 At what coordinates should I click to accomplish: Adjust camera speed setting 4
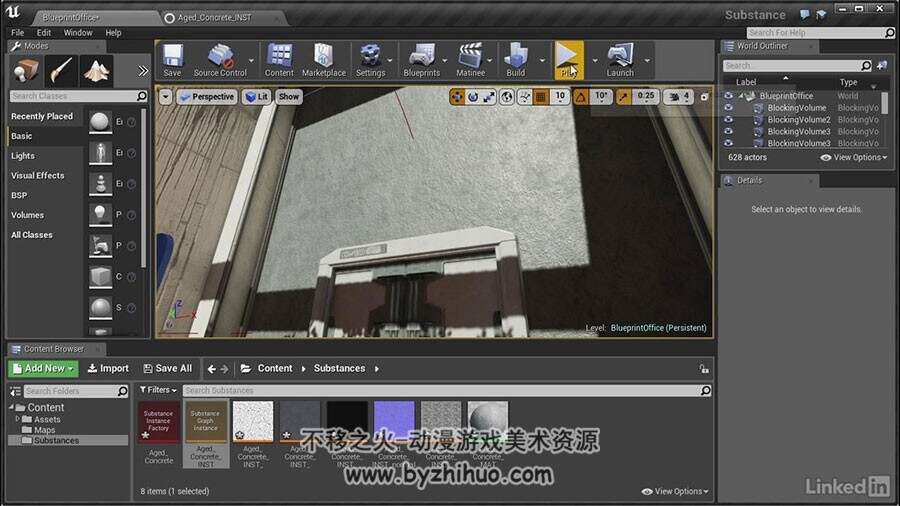point(679,97)
